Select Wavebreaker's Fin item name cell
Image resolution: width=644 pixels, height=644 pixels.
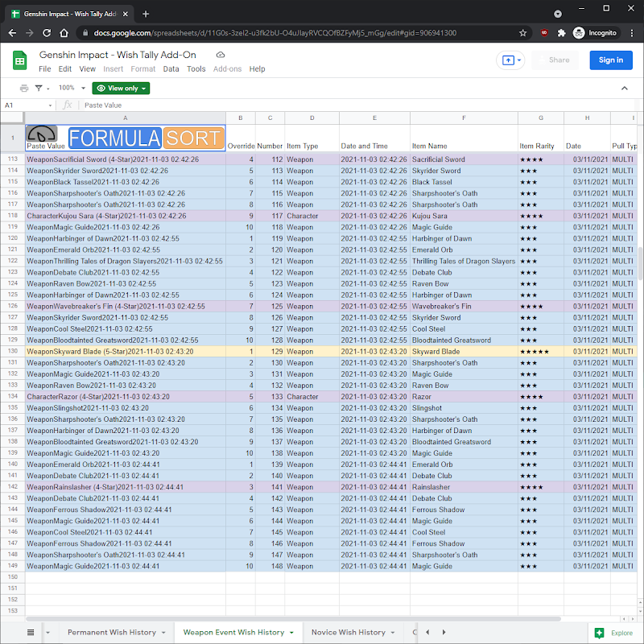pos(464,307)
